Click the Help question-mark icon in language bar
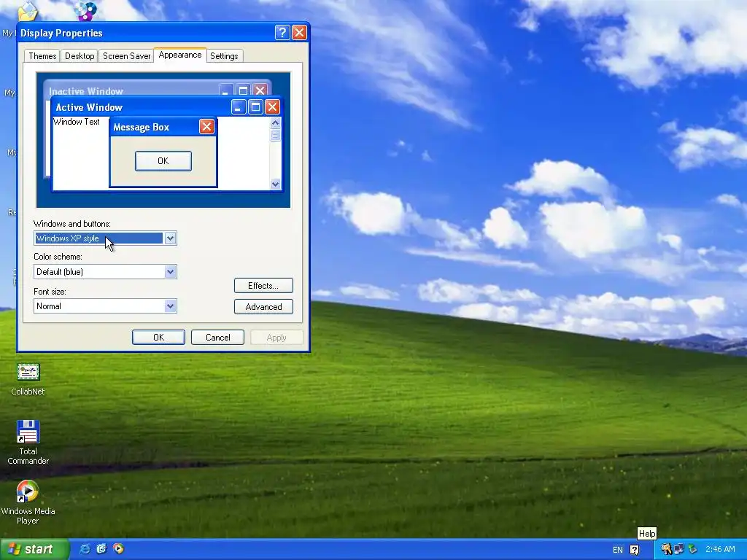747x560 pixels. click(x=634, y=550)
